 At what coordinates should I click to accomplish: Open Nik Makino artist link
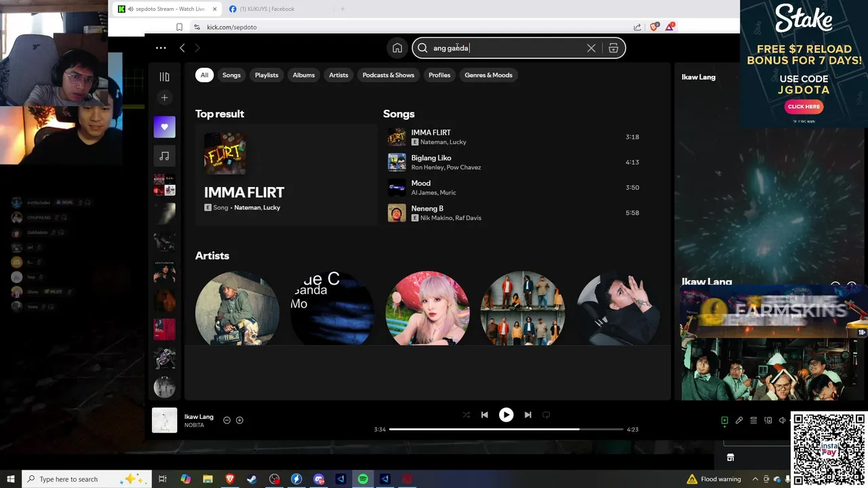(x=435, y=218)
